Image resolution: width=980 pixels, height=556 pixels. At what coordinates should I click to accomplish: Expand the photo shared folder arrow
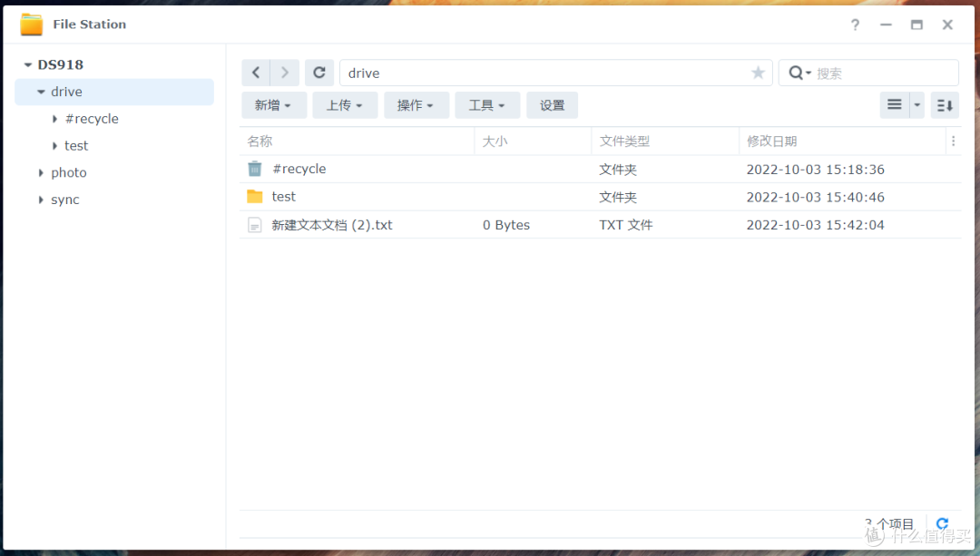point(41,172)
